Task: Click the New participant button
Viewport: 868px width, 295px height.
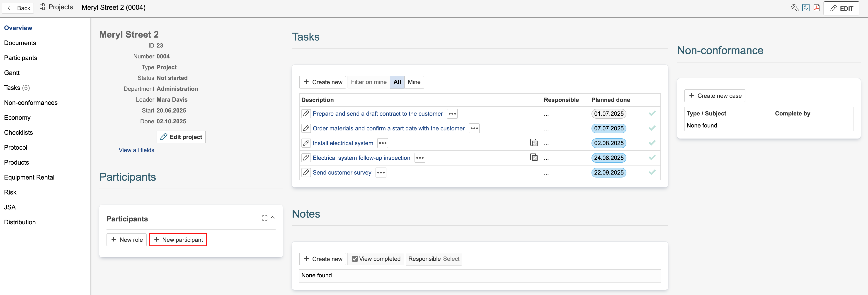Action: (178, 240)
